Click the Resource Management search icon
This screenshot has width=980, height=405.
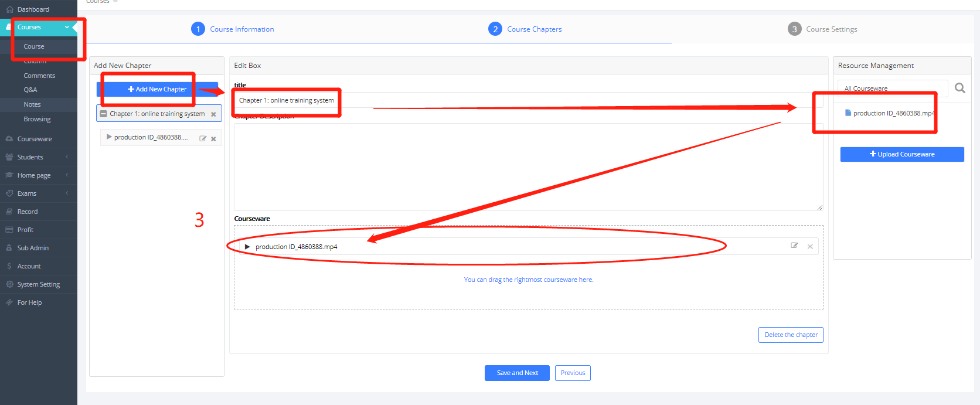coord(959,88)
